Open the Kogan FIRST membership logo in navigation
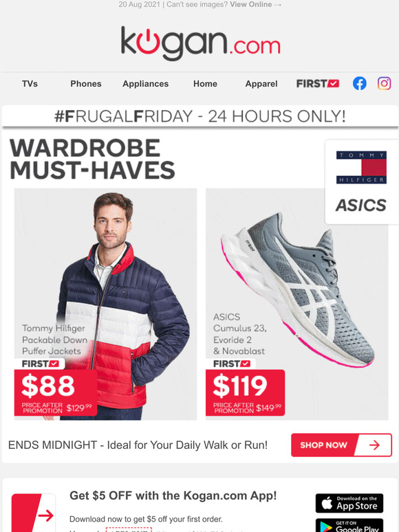The image size is (399, 532). [318, 83]
